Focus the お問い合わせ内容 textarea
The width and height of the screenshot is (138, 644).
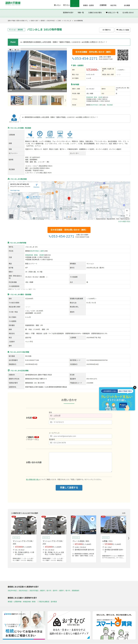click(x=80, y=462)
